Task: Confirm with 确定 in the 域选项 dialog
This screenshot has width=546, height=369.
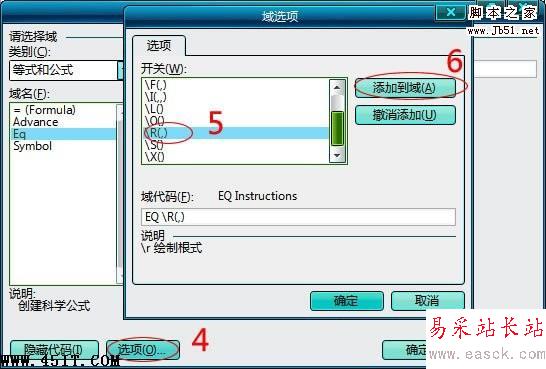Action: (x=346, y=301)
